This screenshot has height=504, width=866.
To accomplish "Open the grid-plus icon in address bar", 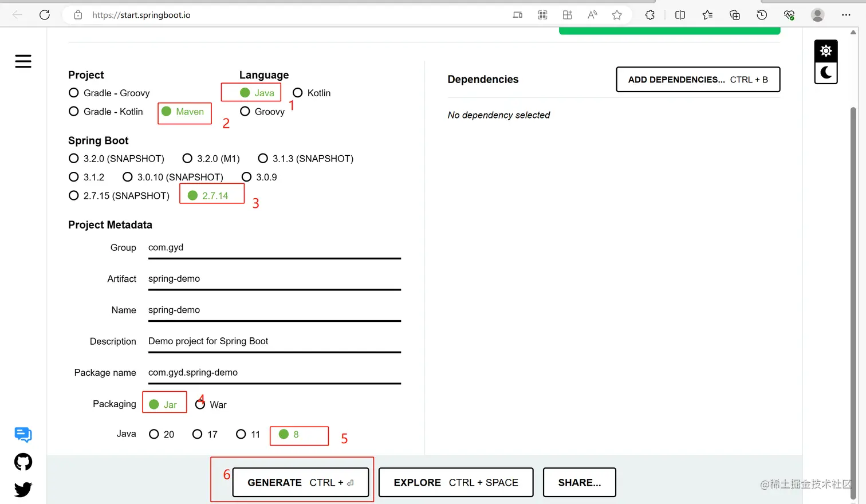I will coord(568,15).
